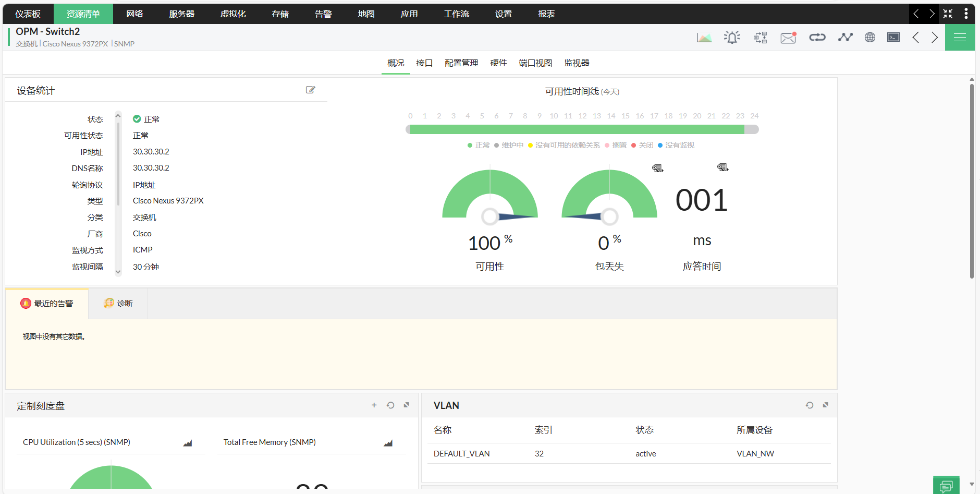Open the terminal console icon
980x494 pixels.
point(893,38)
